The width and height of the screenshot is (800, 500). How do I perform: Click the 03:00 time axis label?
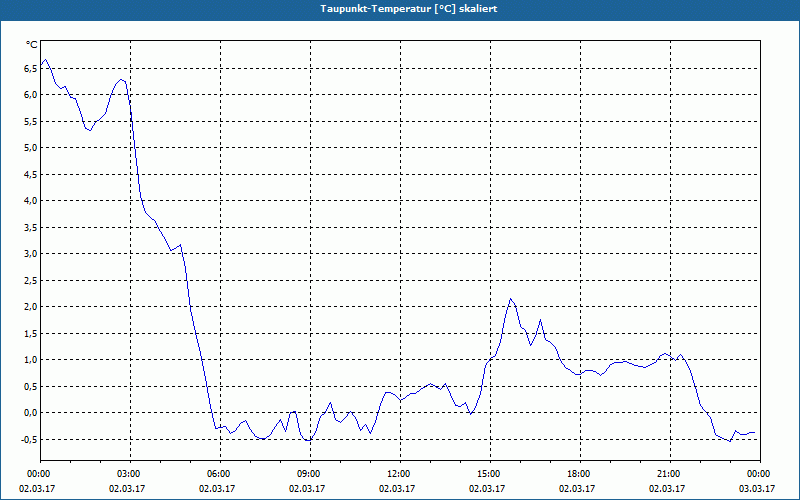point(130,474)
